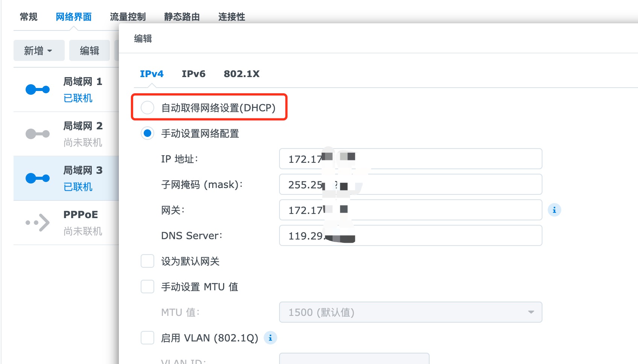Select 手动设置网络配置 radio button
Image resolution: width=638 pixels, height=364 pixels.
click(x=147, y=133)
